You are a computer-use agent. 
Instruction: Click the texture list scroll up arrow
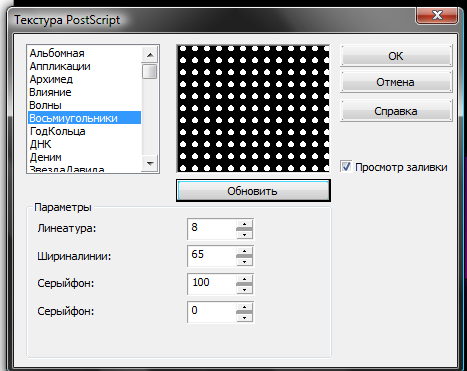point(150,55)
